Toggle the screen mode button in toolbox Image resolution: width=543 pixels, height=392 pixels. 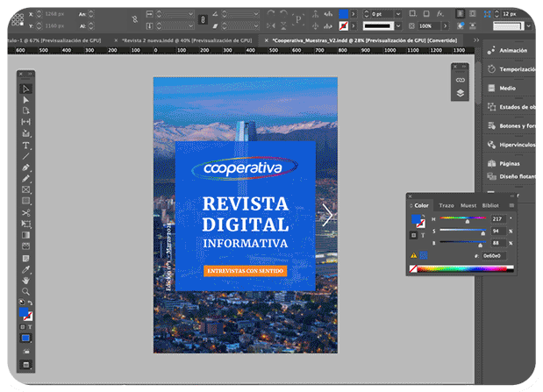click(26, 364)
